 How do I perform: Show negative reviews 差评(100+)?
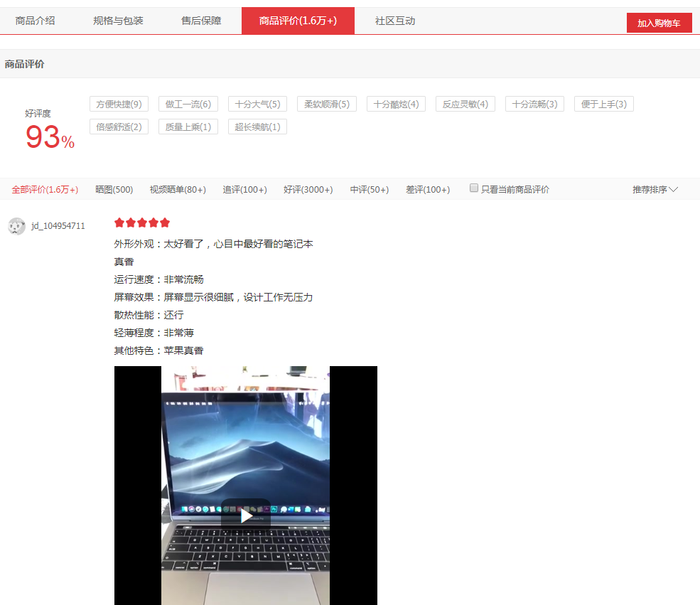pyautogui.click(x=428, y=190)
